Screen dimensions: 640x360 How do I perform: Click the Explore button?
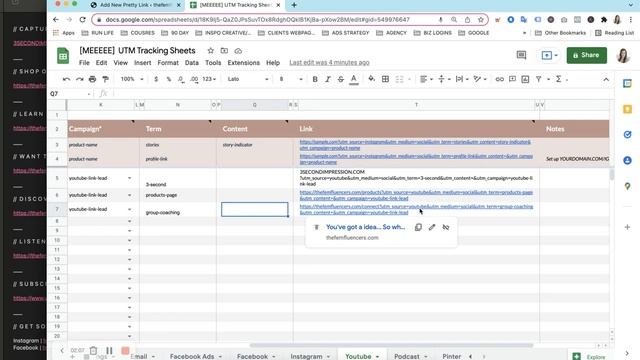pyautogui.click(x=589, y=356)
